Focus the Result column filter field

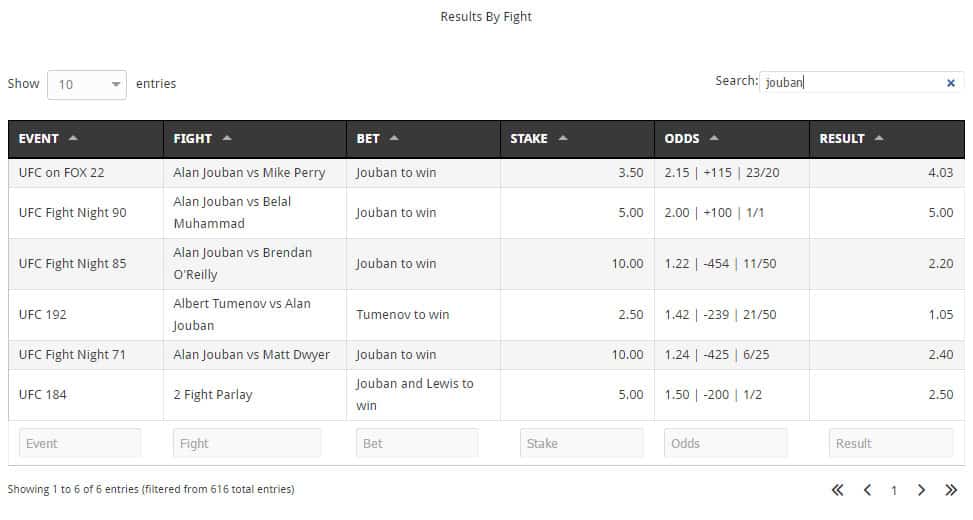(890, 443)
